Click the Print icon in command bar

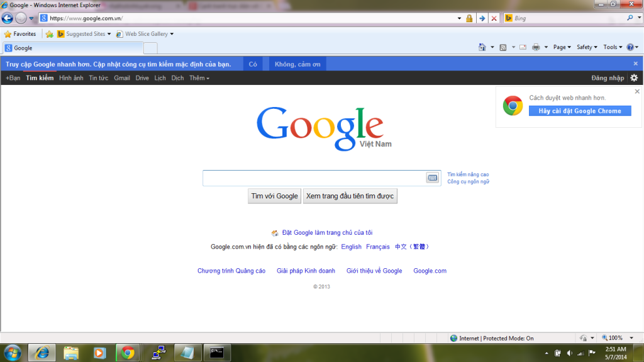pos(536,47)
